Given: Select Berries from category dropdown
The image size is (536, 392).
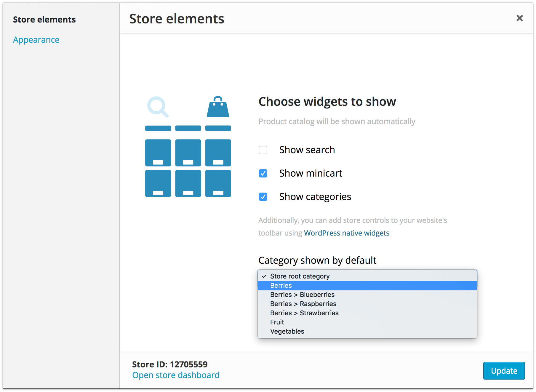Looking at the screenshot, I should [367, 285].
